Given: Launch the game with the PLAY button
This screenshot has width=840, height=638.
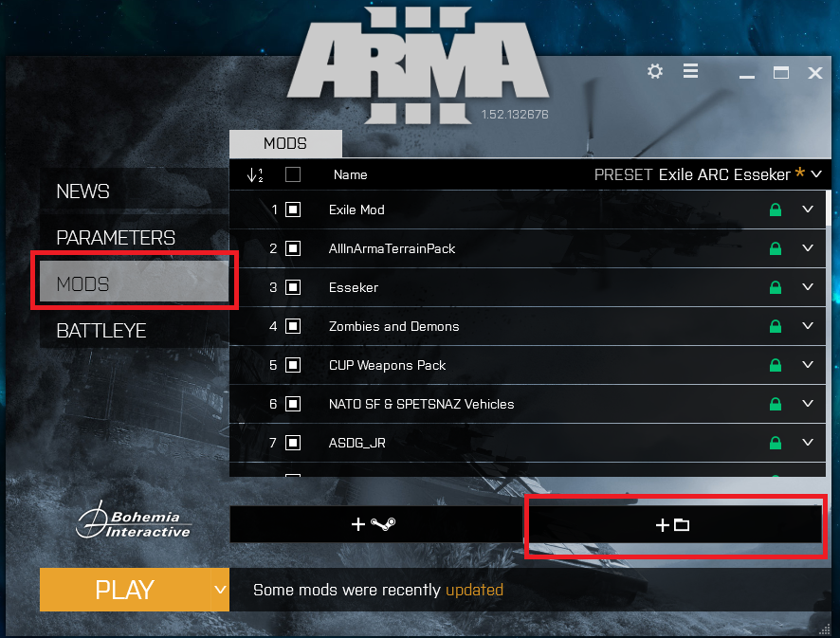Looking at the screenshot, I should click(x=125, y=590).
